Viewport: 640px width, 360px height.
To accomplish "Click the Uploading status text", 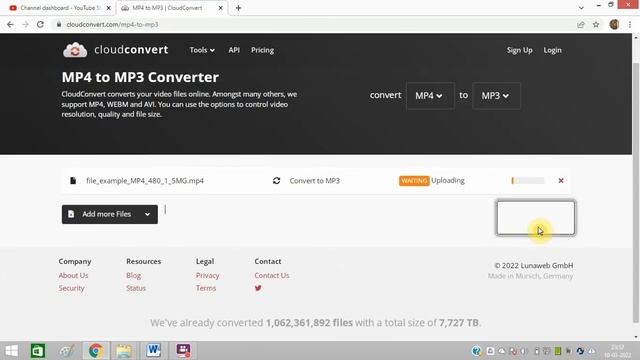I will click(448, 180).
